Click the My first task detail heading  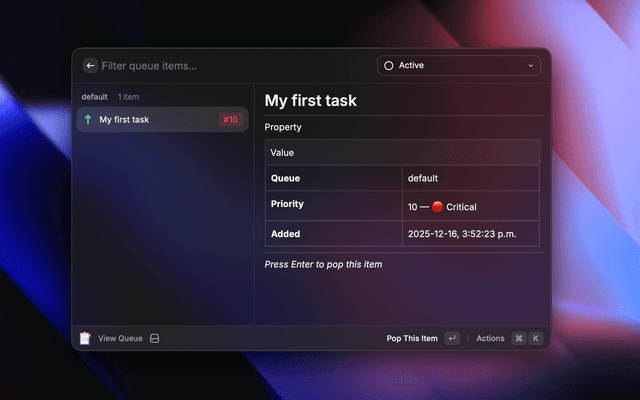(310, 101)
